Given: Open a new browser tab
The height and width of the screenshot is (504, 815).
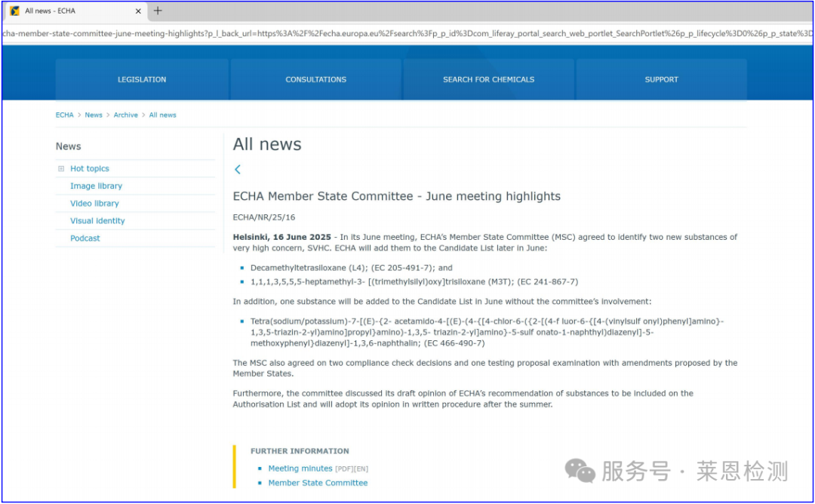Looking at the screenshot, I should tap(158, 11).
